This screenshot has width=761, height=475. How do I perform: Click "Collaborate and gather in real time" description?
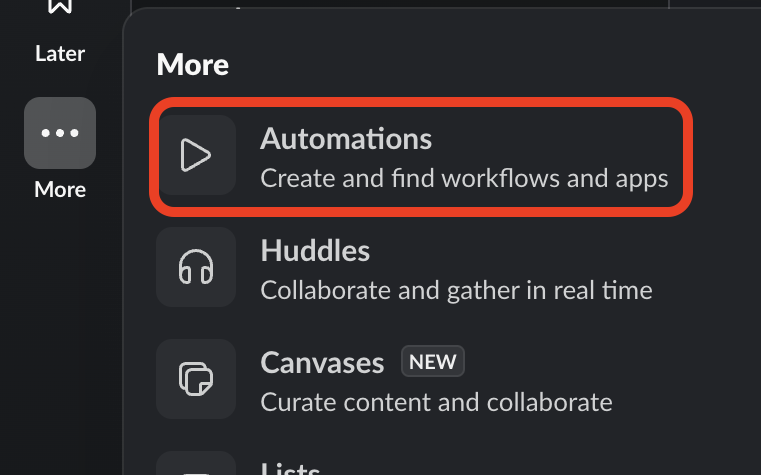click(x=456, y=291)
